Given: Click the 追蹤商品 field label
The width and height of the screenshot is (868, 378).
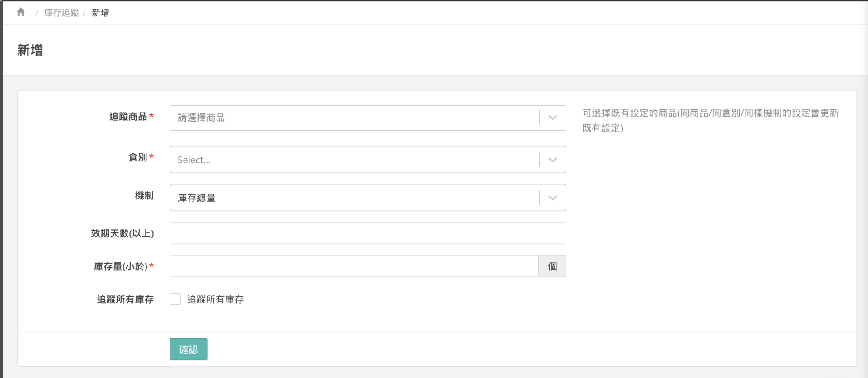Looking at the screenshot, I should (x=128, y=117).
